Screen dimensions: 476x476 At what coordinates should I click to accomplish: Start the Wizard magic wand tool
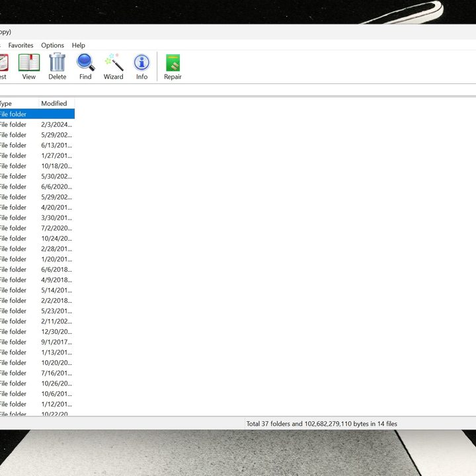point(114,67)
